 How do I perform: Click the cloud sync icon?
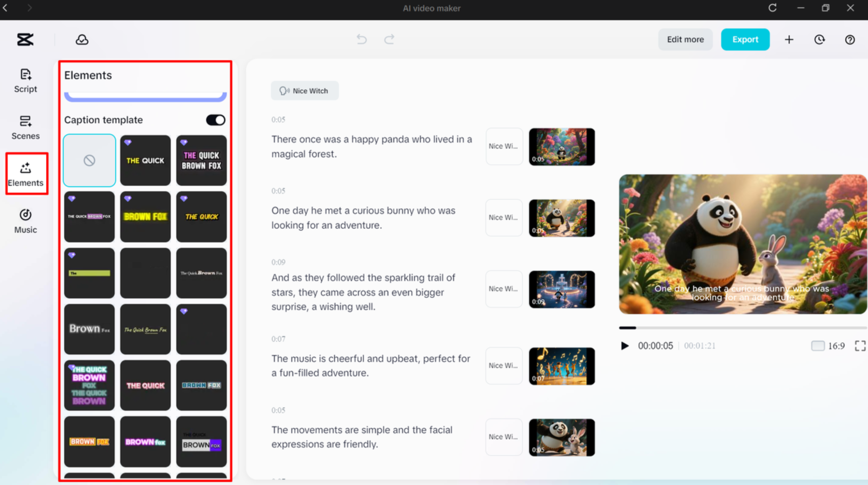81,39
